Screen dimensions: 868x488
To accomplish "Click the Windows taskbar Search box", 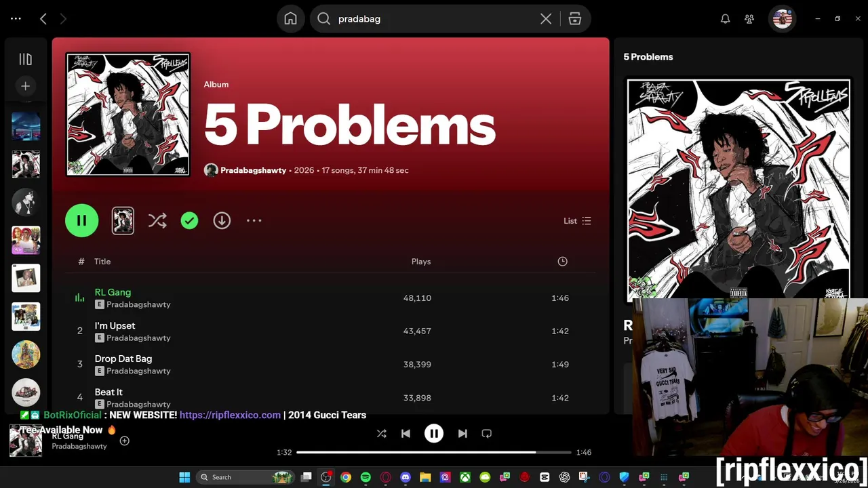I will coord(245,477).
